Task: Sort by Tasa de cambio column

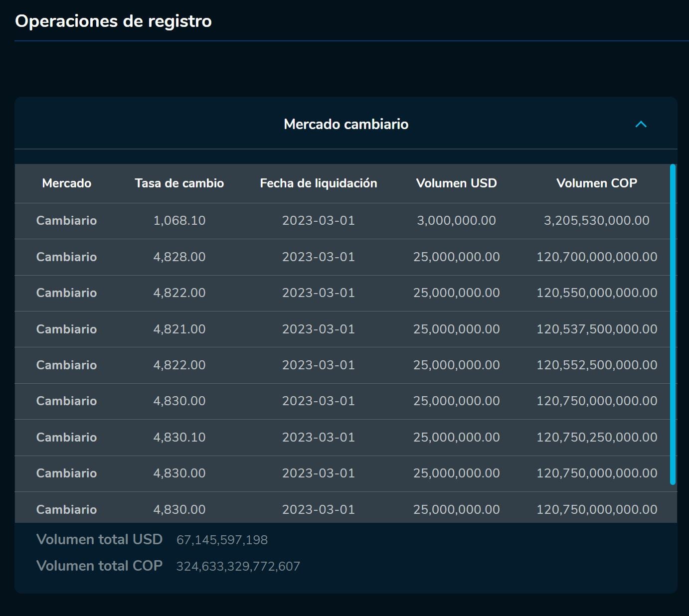Action: pos(179,183)
